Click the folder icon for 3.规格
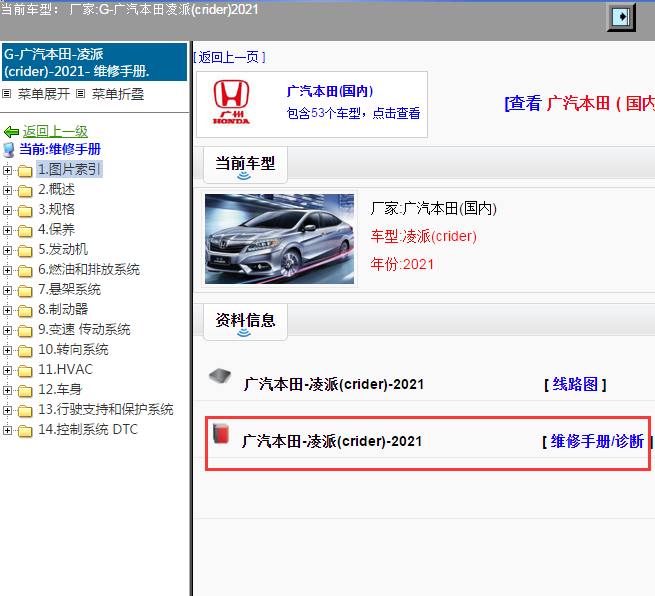Viewport: 655px width, 596px height. 25,211
